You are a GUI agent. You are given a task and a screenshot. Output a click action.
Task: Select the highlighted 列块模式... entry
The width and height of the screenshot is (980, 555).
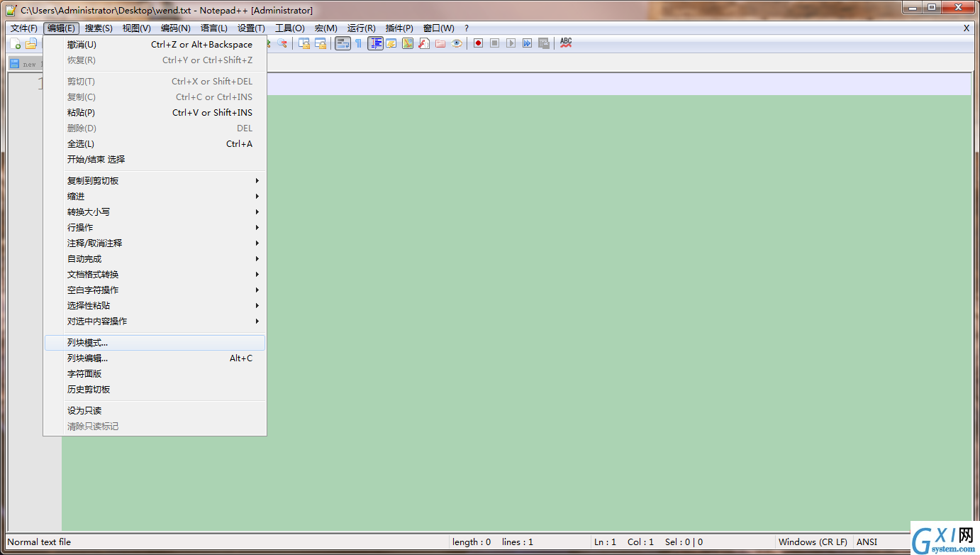(155, 343)
